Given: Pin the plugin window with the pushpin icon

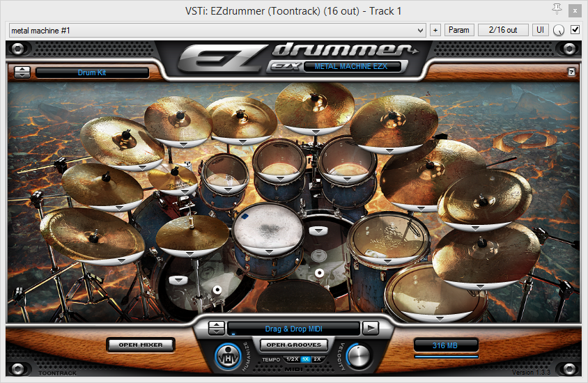Looking at the screenshot, I should pos(557,9).
